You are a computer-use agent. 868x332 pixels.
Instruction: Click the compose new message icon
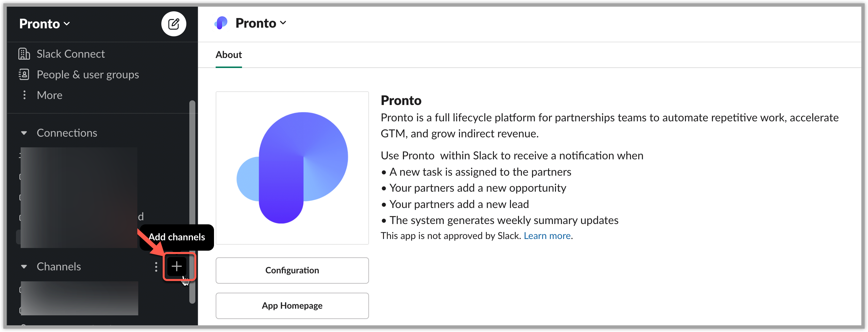[x=174, y=24]
